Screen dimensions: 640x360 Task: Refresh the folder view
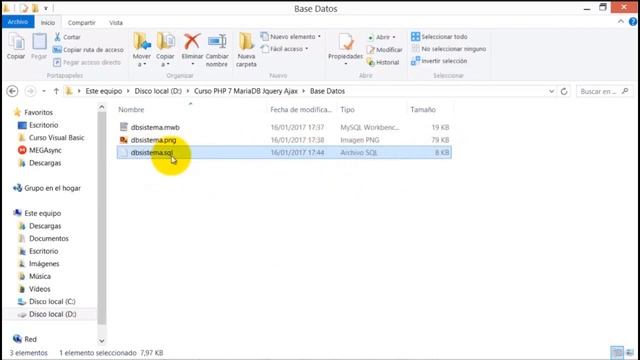pos(564,91)
